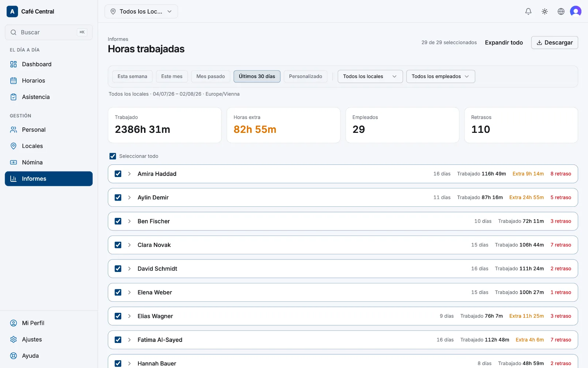Open Nómina payroll section
This screenshot has height=368, width=588.
(49, 162)
